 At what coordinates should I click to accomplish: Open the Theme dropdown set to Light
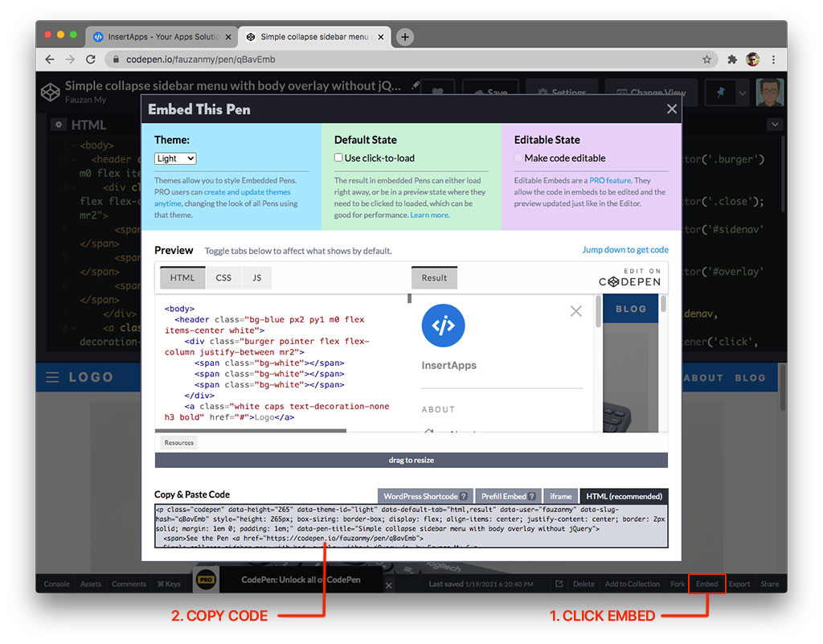175,158
